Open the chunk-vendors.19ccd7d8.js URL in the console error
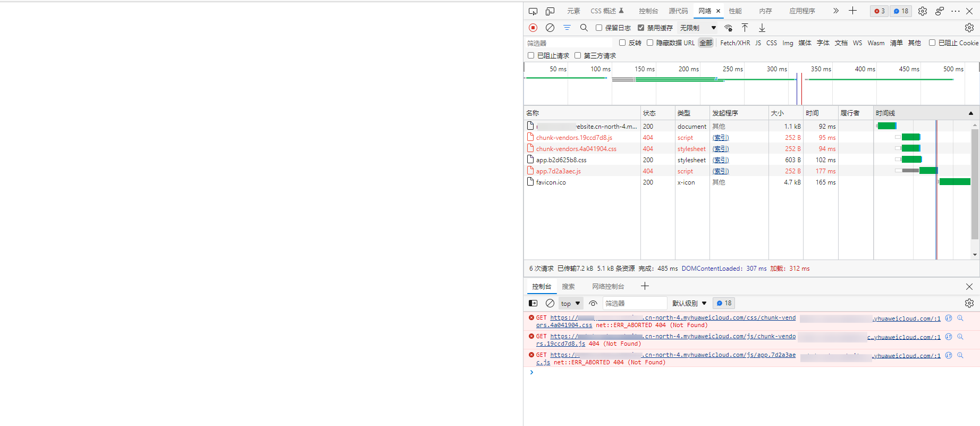This screenshot has height=426, width=980. (x=666, y=340)
